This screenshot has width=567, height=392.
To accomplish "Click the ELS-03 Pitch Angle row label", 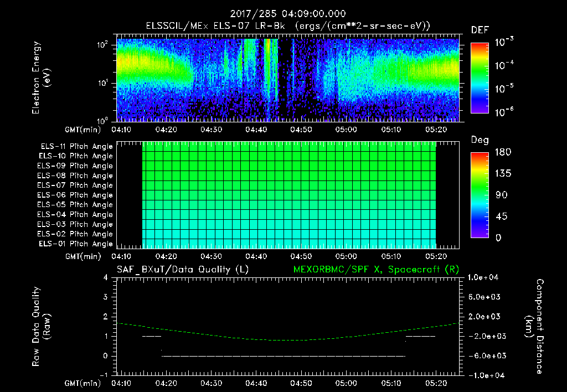I will point(75,225).
